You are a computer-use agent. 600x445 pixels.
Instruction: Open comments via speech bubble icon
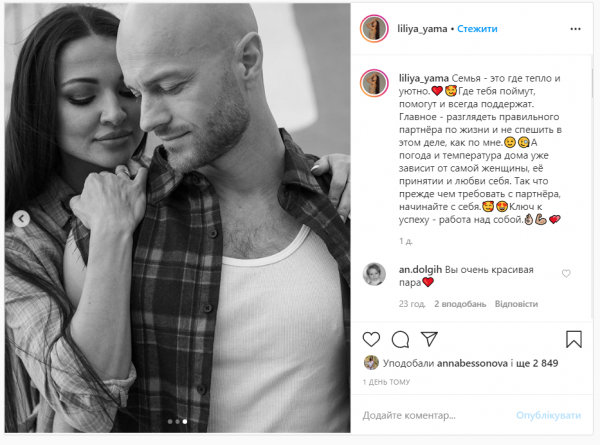point(400,339)
